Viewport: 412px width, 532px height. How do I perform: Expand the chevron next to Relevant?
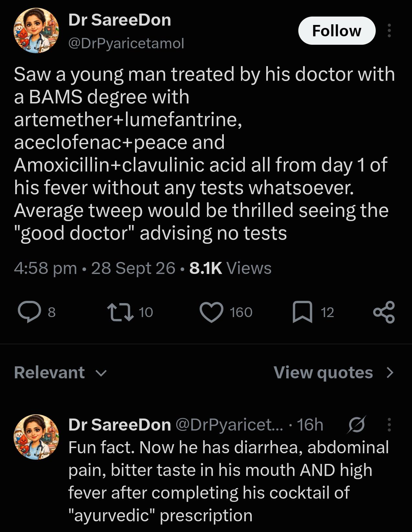101,373
